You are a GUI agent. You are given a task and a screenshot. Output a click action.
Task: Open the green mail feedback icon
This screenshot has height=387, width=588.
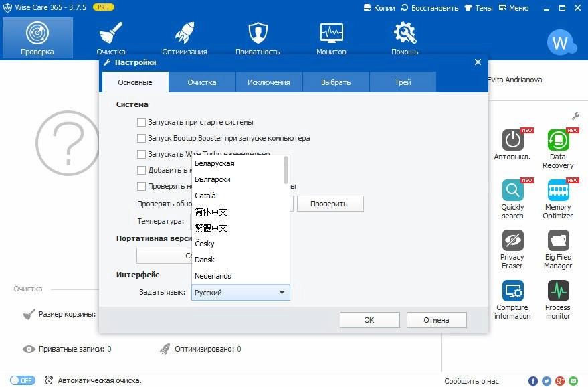(x=573, y=381)
